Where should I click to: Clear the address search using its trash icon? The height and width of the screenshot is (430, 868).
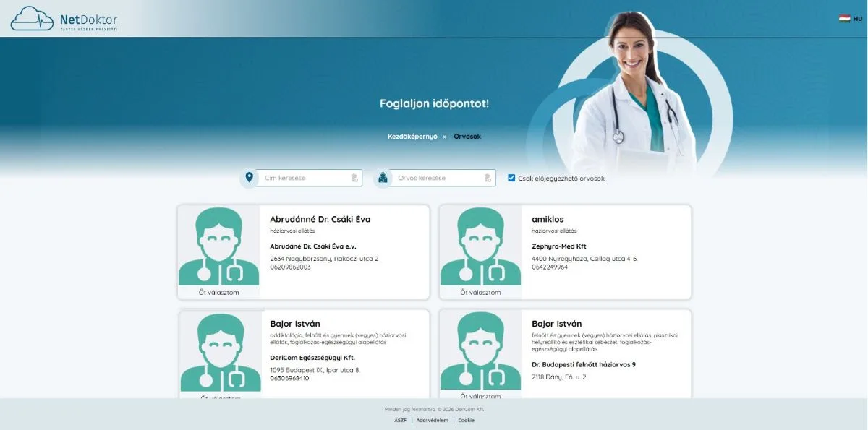tap(354, 178)
